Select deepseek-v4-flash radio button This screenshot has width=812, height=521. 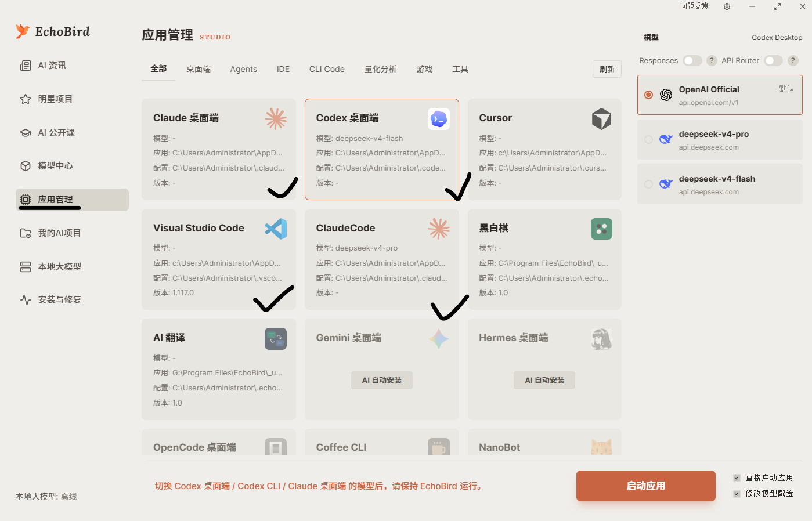point(648,184)
